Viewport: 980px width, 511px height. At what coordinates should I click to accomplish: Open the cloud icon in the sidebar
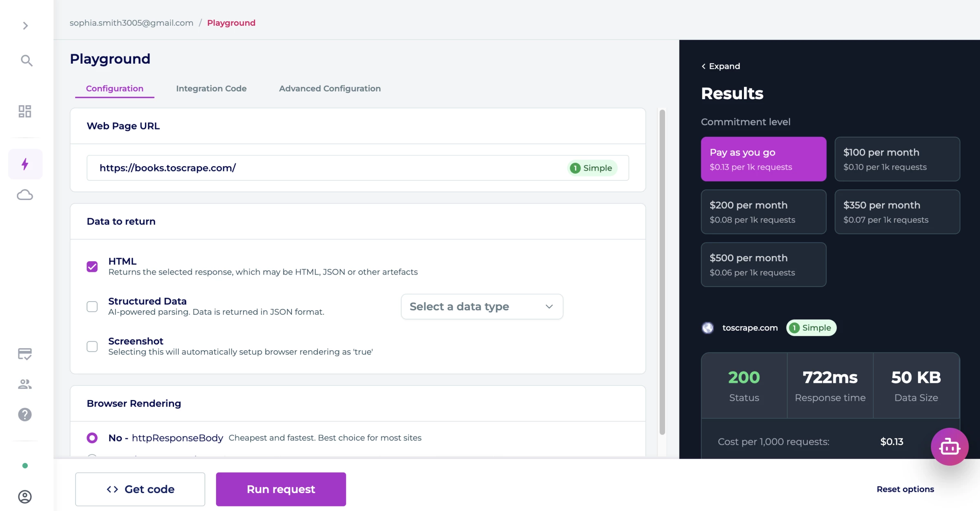pyautogui.click(x=25, y=195)
